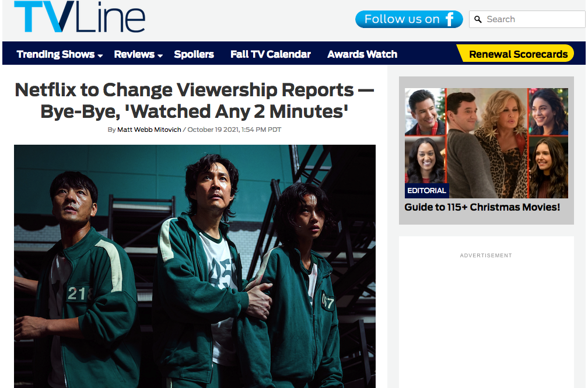The image size is (588, 388).
Task: Focus the Search input field
Action: pyautogui.click(x=527, y=19)
